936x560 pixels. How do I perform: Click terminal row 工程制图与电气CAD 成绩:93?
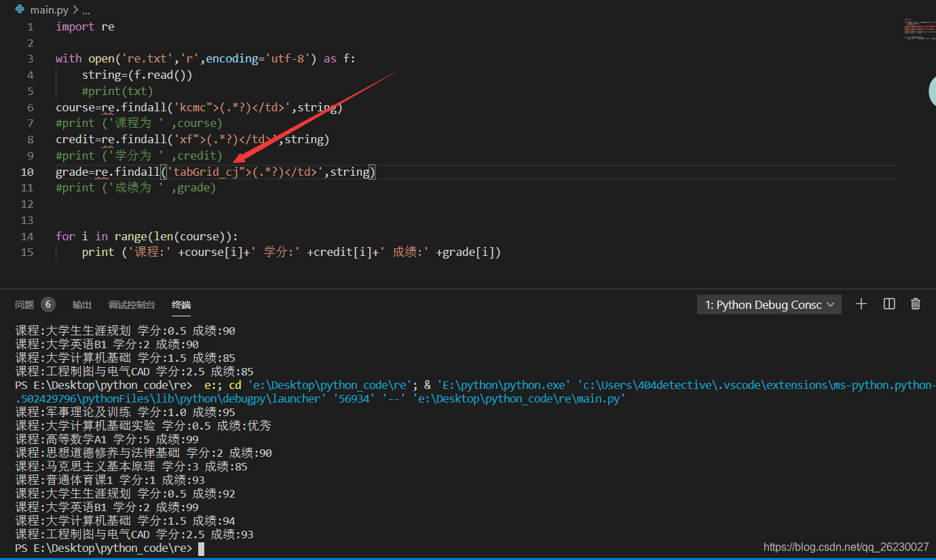click(134, 534)
